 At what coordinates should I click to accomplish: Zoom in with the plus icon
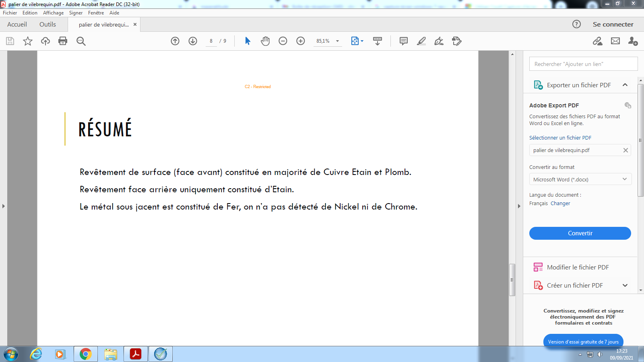[301, 41]
